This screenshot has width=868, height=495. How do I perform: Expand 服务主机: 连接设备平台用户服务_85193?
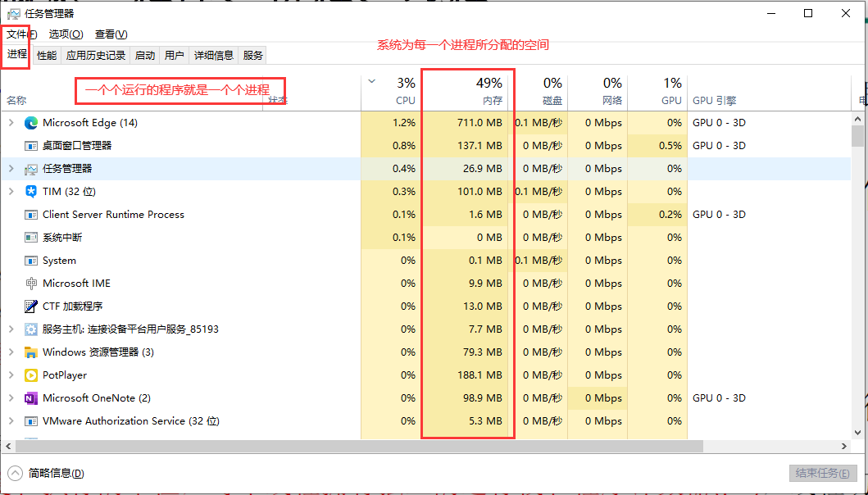11,329
